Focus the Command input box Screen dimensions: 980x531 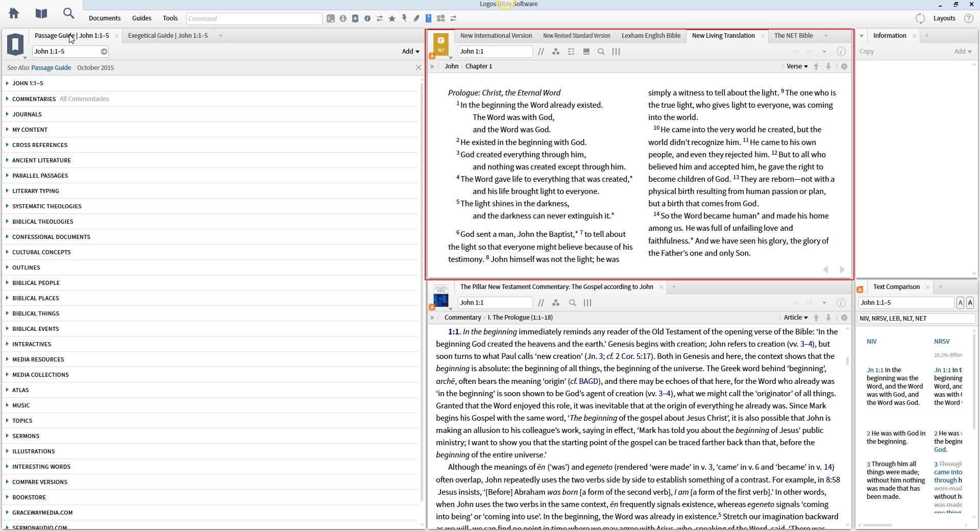pos(254,19)
